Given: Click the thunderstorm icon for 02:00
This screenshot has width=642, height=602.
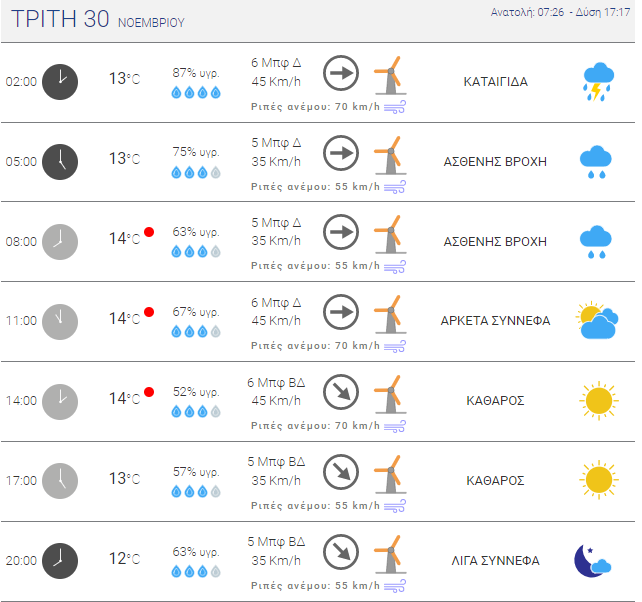Looking at the screenshot, I should [x=598, y=82].
